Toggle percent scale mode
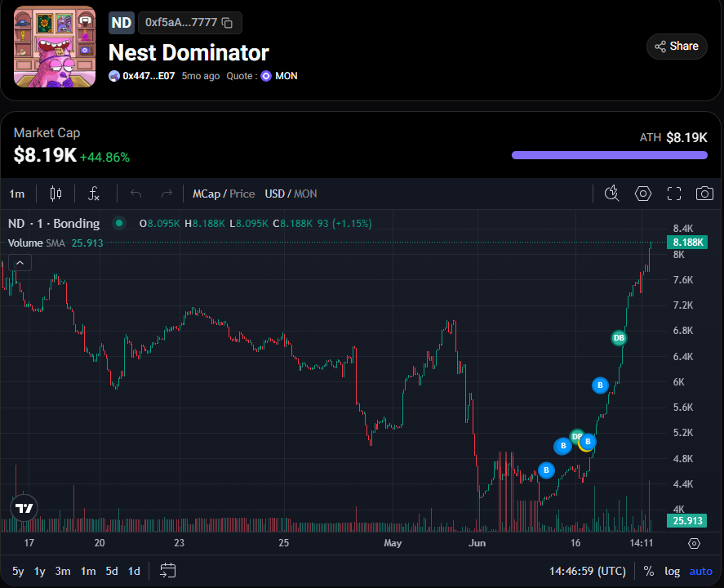This screenshot has width=724, height=588. click(x=649, y=572)
